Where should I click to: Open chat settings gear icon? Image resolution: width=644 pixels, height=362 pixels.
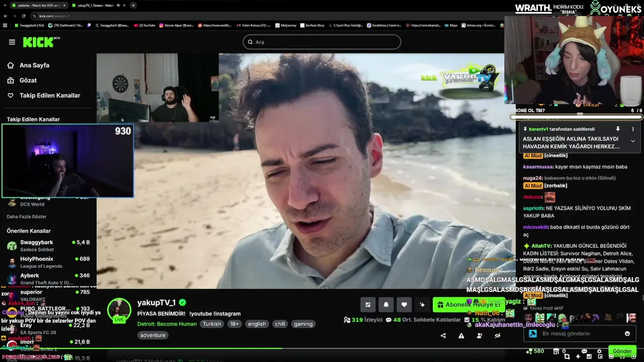599,351
